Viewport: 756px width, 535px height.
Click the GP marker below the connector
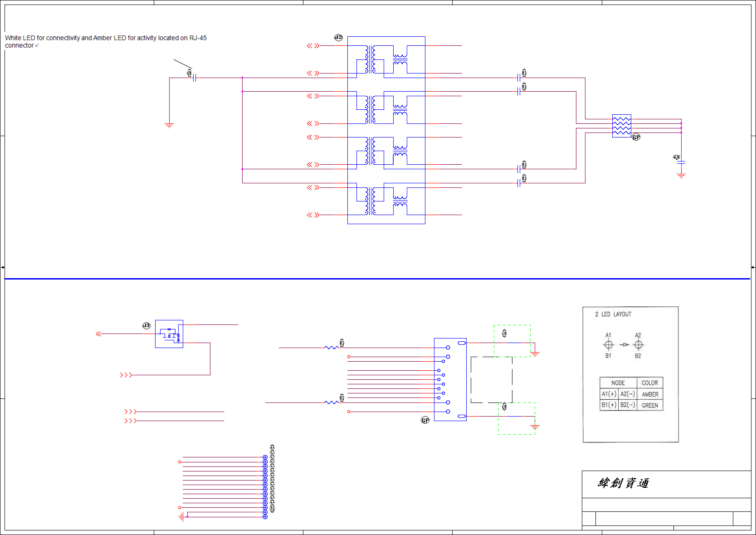(x=425, y=420)
